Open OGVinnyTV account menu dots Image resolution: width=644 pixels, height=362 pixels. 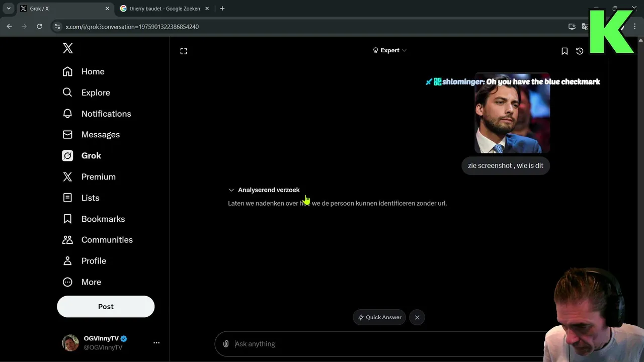[156, 343]
